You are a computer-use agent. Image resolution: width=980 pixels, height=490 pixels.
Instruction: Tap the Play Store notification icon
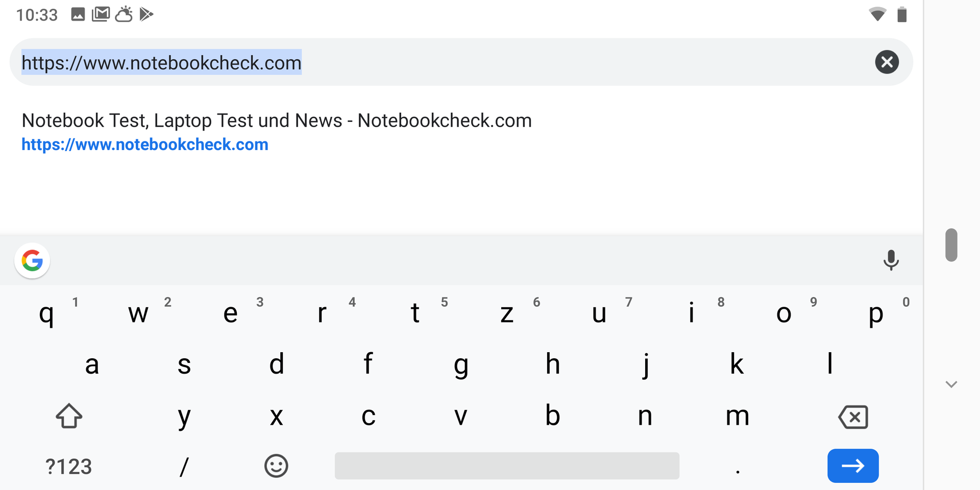point(146,14)
